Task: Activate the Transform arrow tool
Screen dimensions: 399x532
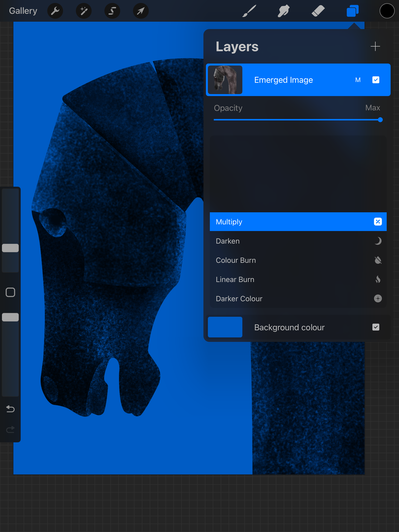Action: click(x=141, y=11)
